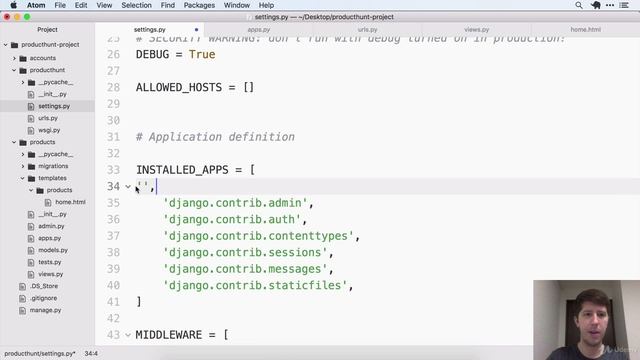Select the migrations folder icon

(x=31, y=166)
